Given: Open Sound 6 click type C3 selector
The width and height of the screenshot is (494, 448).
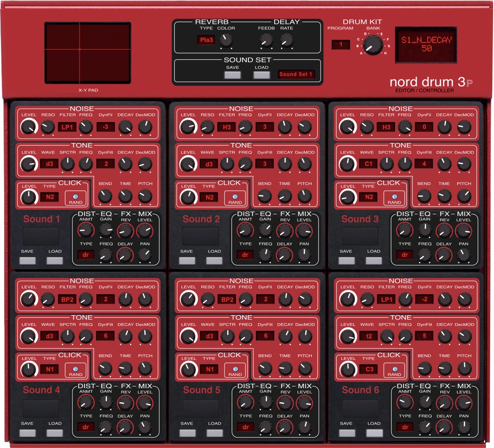Looking at the screenshot, I should tap(369, 369).
